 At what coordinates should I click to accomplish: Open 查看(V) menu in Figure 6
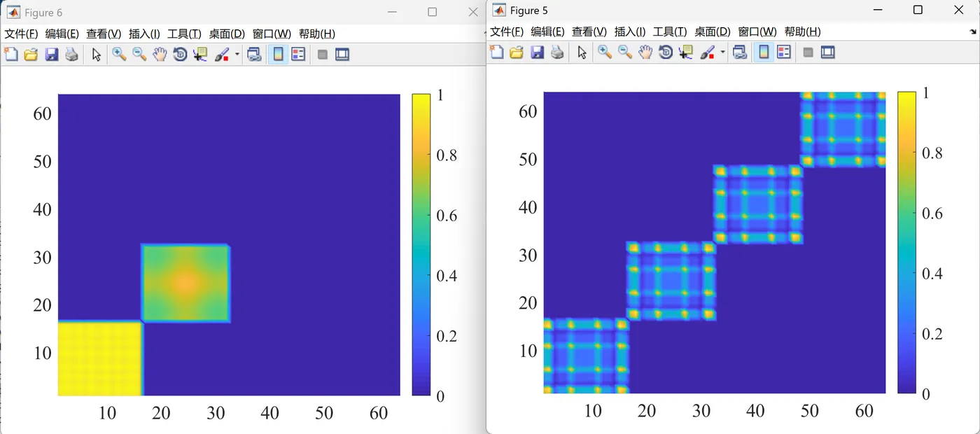pyautogui.click(x=104, y=34)
